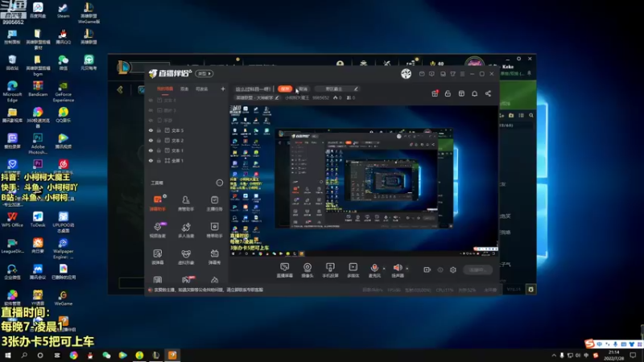
Task: Open the 弹幕助手 tool in the toolbox
Action: tap(158, 203)
